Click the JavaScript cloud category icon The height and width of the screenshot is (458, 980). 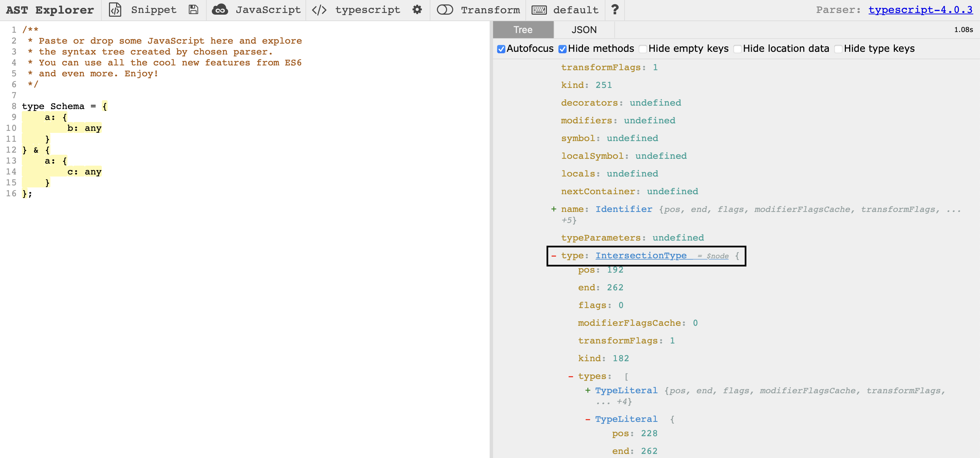(220, 10)
